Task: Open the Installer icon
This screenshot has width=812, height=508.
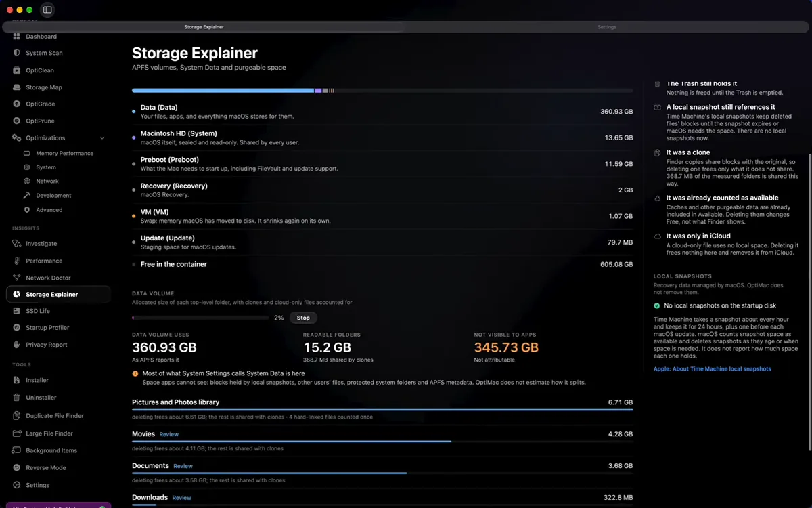Action: pyautogui.click(x=17, y=380)
